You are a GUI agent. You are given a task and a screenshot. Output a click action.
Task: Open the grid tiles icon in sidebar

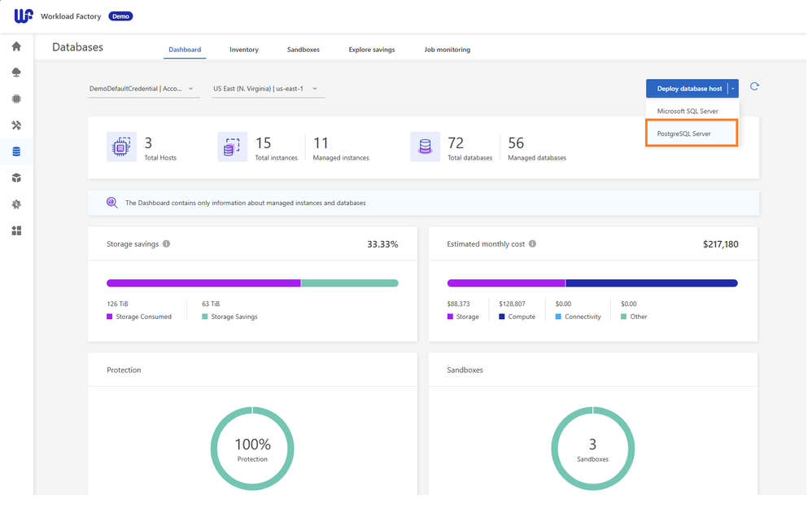(x=16, y=231)
